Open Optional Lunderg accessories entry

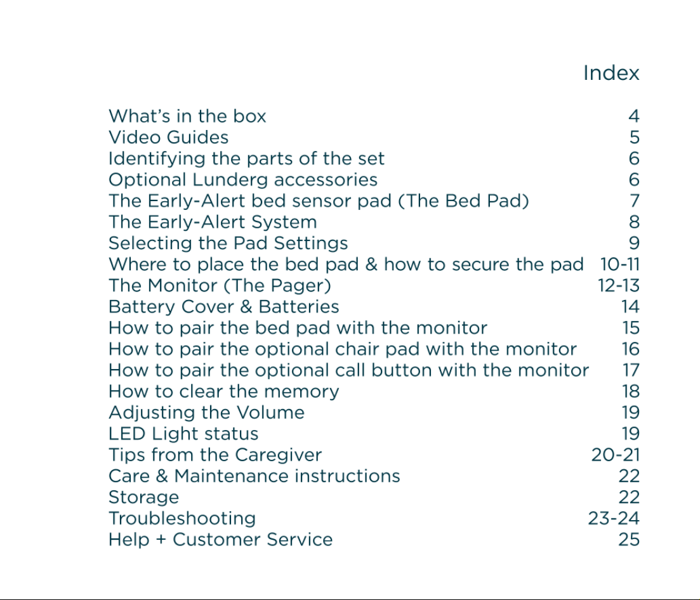click(243, 179)
